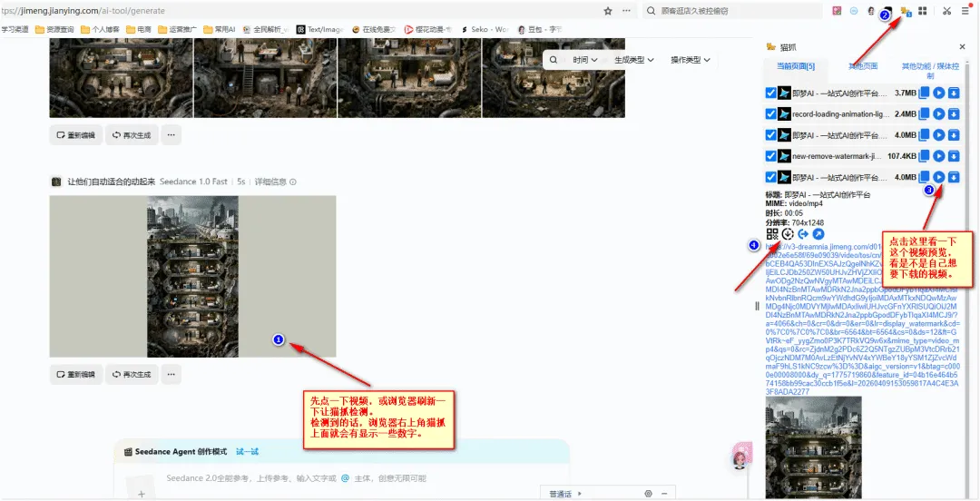Uncheck the 3.7MB 即梦AI entry checkbox

coord(770,93)
